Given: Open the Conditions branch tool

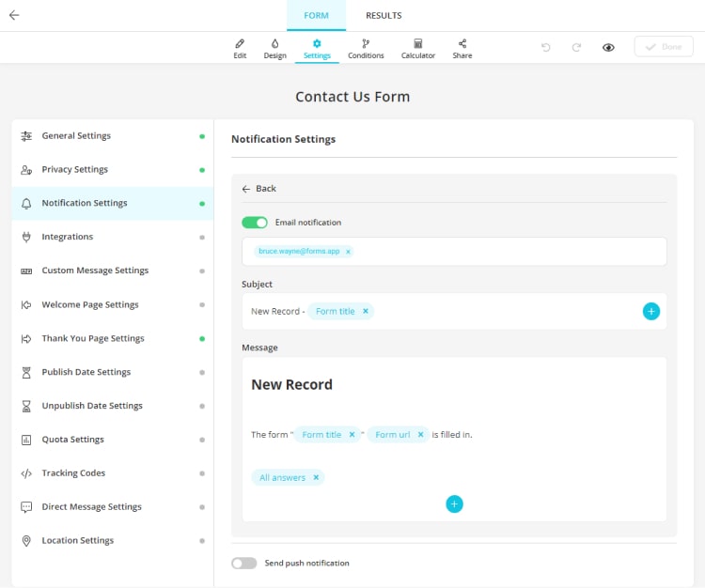Looking at the screenshot, I should click(x=366, y=49).
